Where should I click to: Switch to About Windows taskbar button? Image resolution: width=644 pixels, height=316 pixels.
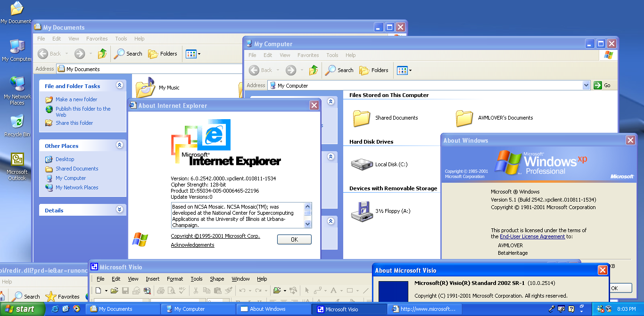point(273,309)
